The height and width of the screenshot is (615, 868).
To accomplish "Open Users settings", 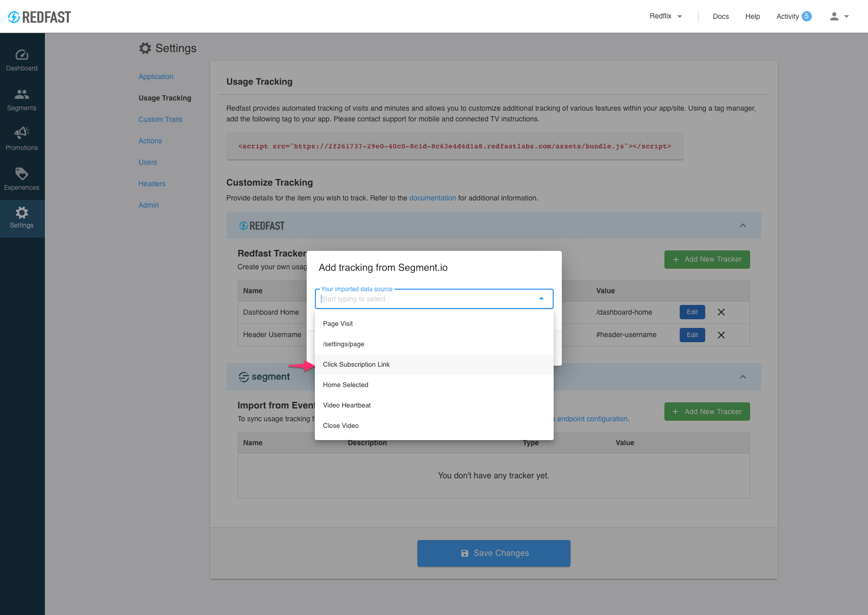I will (148, 162).
